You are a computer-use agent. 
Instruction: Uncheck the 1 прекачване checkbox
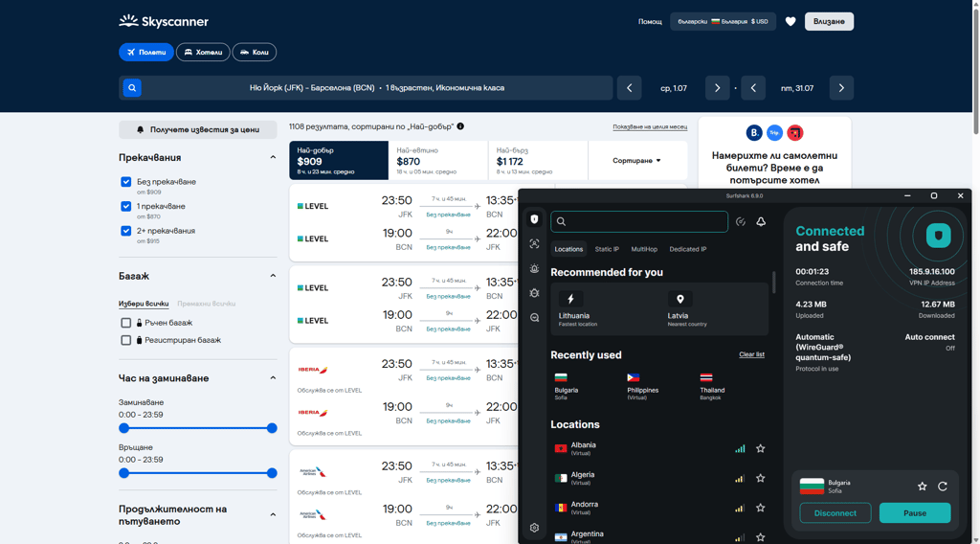(x=125, y=206)
